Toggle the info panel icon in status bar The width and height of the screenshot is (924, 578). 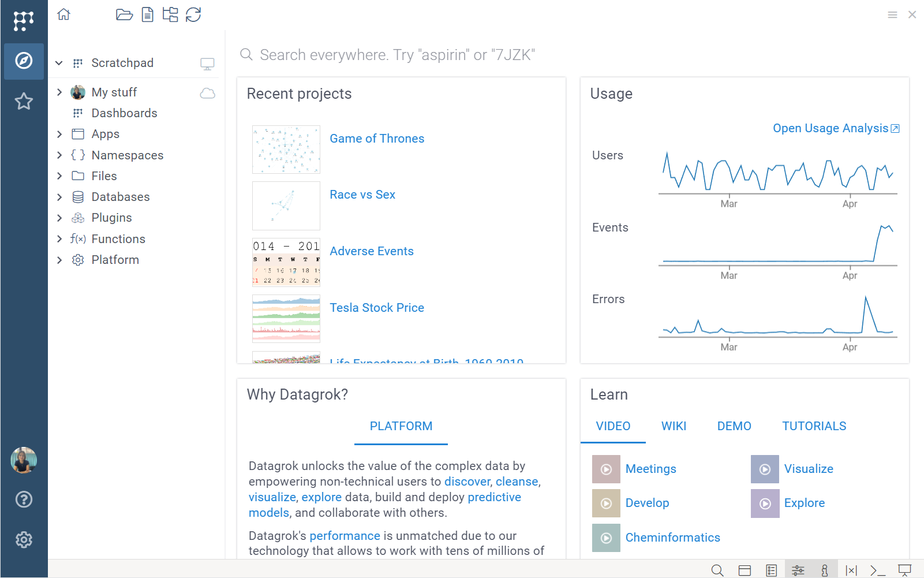coord(825,570)
